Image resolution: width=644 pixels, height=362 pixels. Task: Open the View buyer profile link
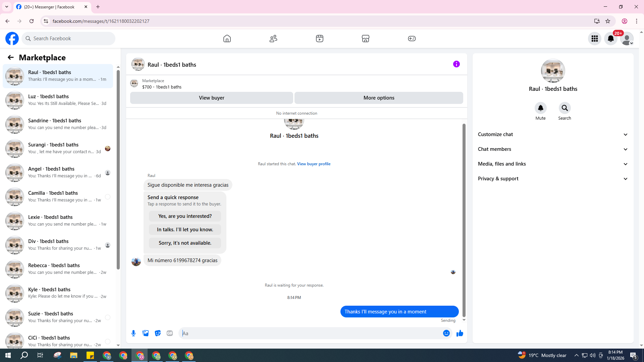coord(314,164)
